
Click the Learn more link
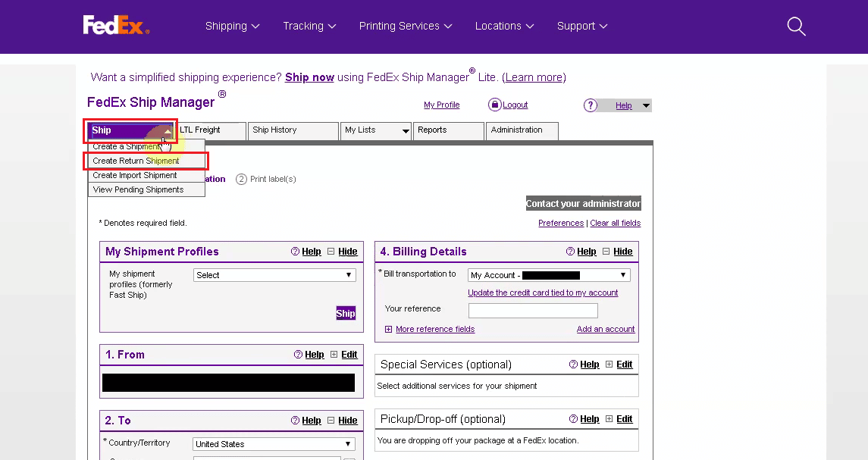534,77
